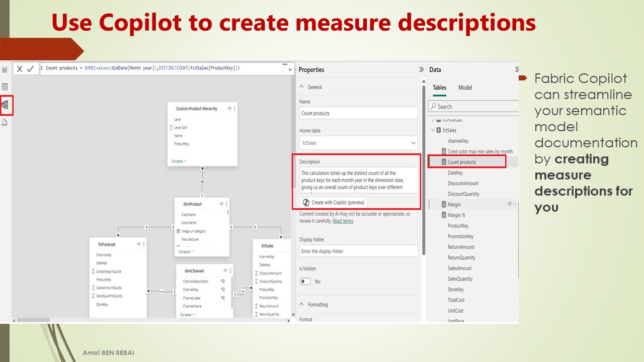This screenshot has height=362, width=644.
Task: Select Image url category field in dimProduct
Action: pos(193,231)
